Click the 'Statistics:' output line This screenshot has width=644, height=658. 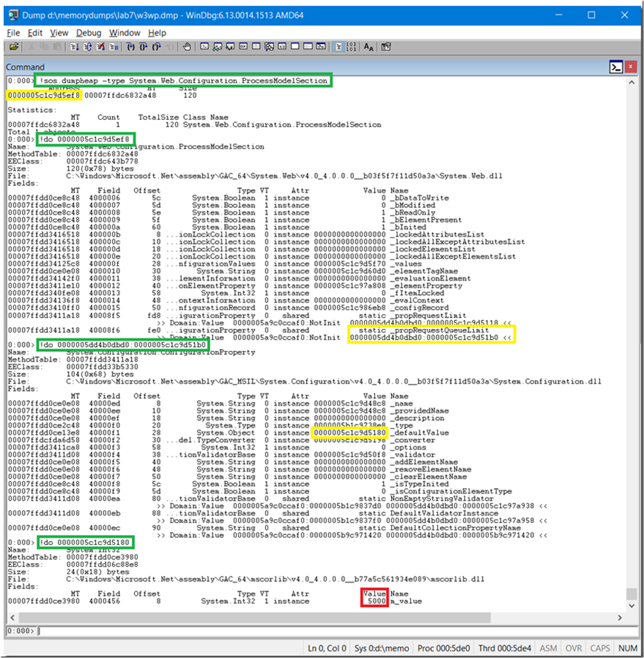(x=32, y=110)
